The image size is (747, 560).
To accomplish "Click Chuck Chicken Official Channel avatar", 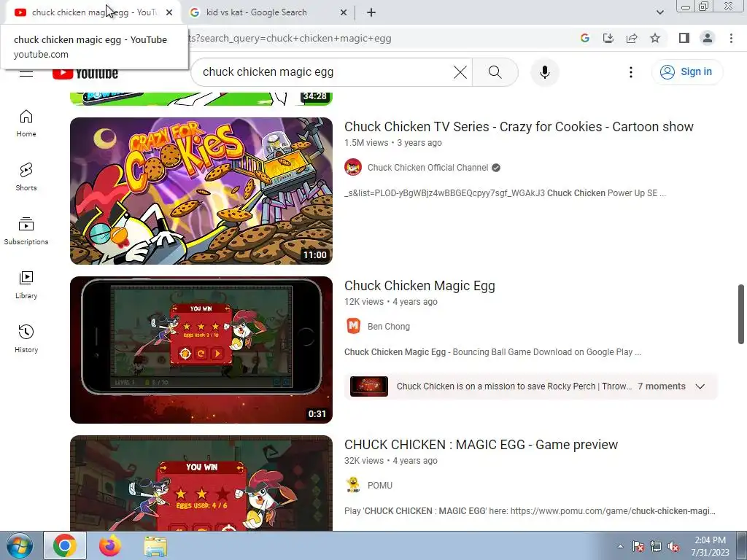I will pyautogui.click(x=353, y=167).
